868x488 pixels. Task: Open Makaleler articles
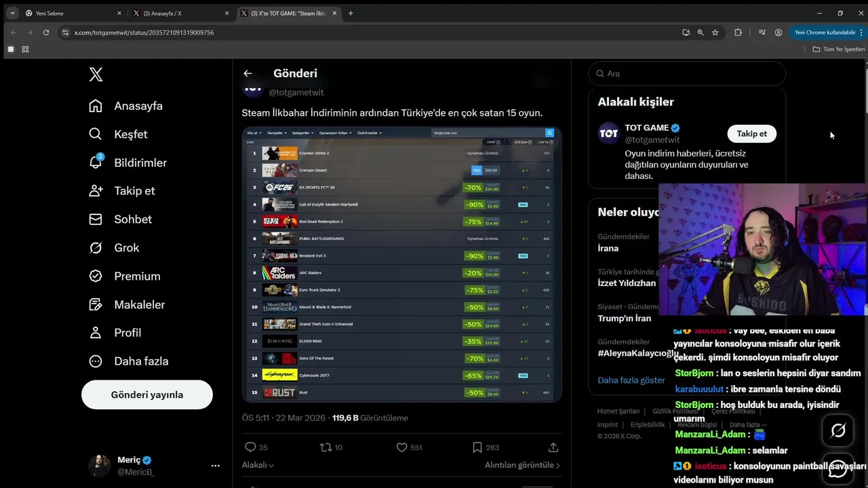[x=127, y=304]
